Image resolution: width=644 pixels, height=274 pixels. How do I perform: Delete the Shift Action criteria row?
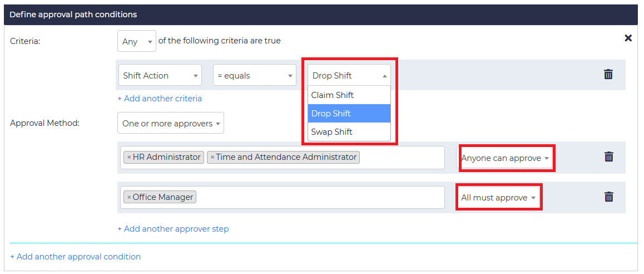[x=608, y=75]
